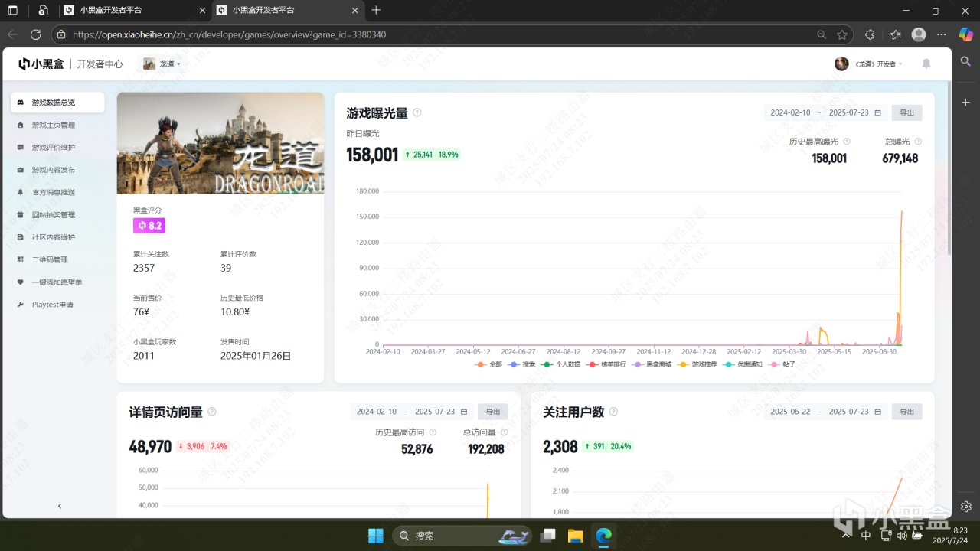This screenshot has height=551, width=980.
Task: Click the browser address bar URL
Action: tap(229, 34)
